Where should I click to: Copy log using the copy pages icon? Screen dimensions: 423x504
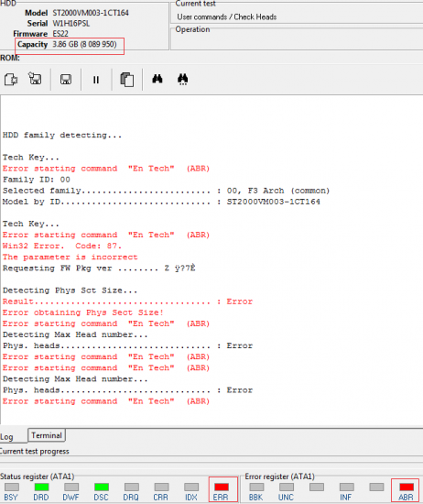pos(127,80)
